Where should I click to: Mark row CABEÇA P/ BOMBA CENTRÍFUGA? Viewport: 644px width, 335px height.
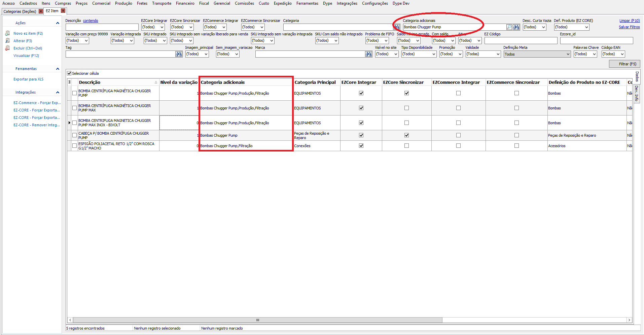point(74,135)
